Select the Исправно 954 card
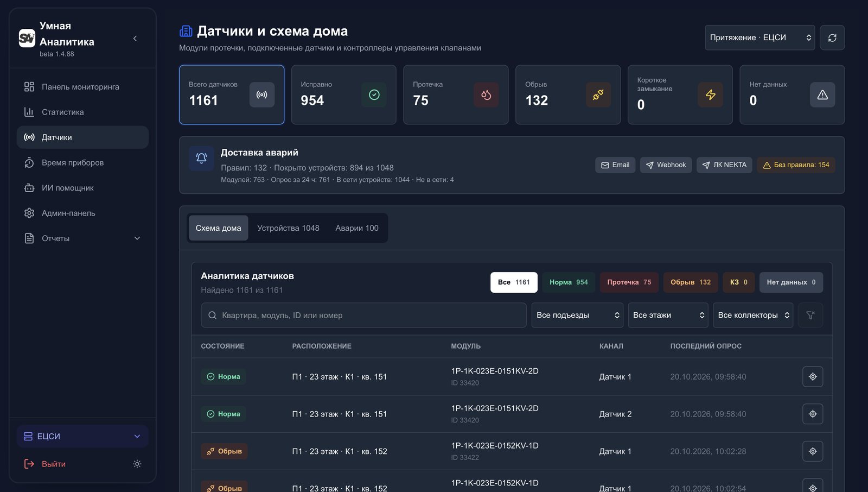This screenshot has width=868, height=492. [x=344, y=94]
